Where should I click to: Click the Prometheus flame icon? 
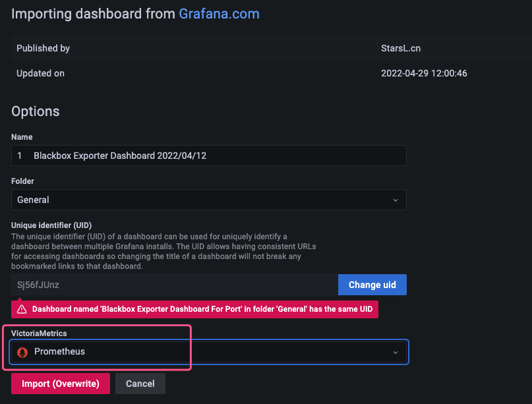click(22, 353)
